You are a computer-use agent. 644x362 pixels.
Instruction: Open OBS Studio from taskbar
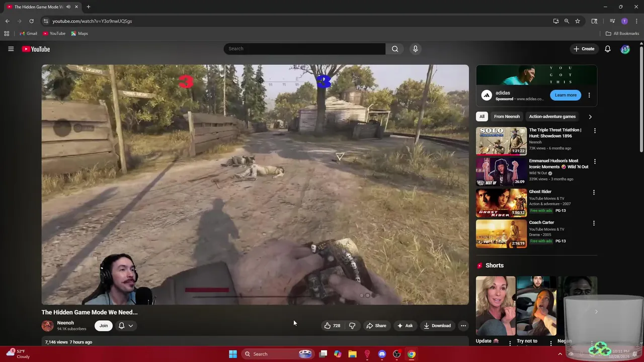click(396, 354)
